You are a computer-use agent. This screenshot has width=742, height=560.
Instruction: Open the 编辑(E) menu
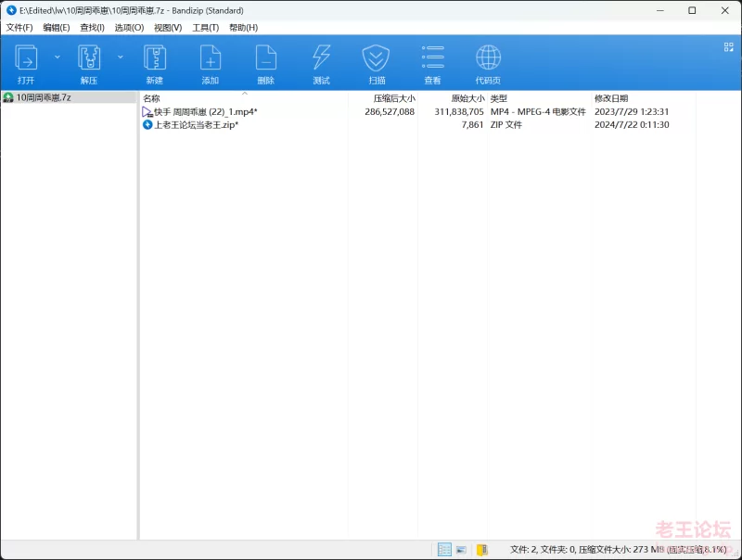[x=57, y=28]
